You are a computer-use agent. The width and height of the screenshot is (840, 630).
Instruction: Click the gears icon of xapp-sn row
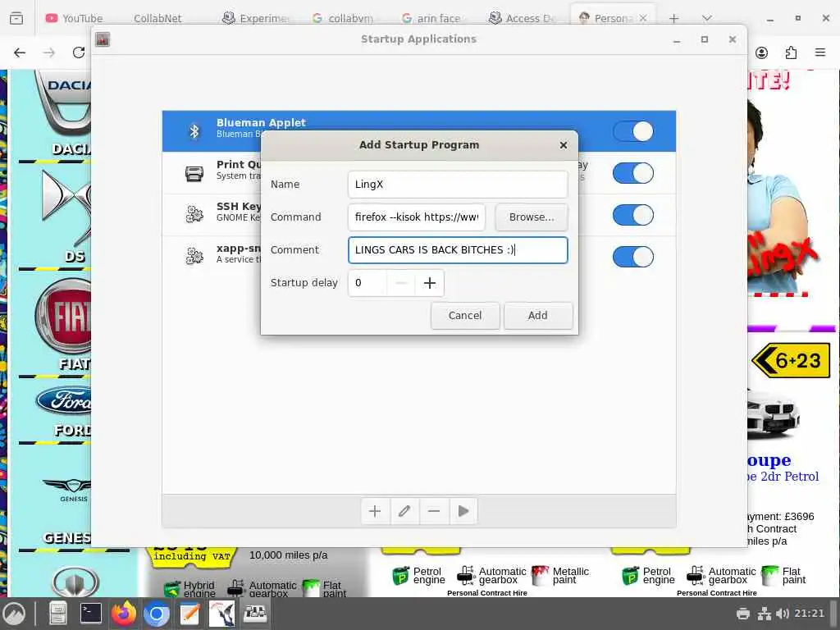click(194, 256)
